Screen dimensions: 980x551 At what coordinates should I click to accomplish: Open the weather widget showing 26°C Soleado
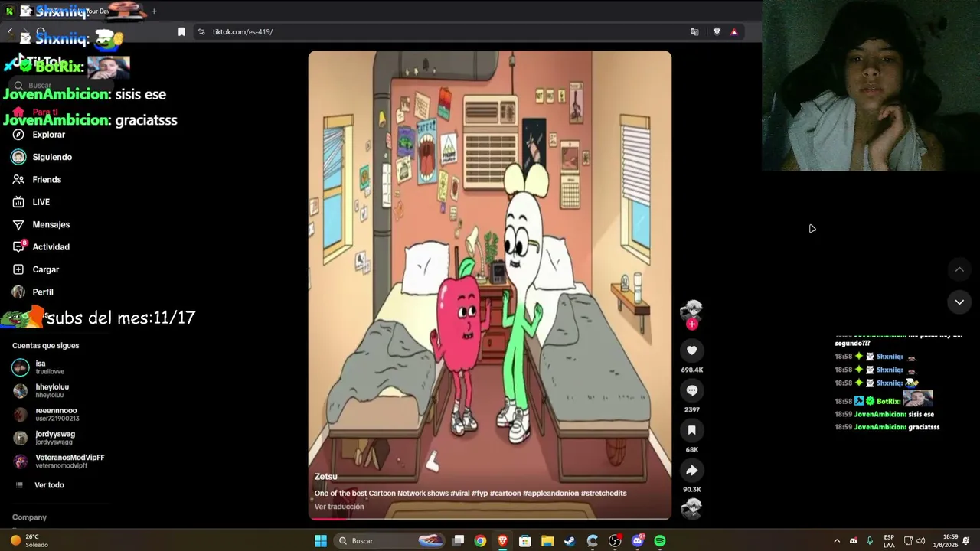coord(29,540)
